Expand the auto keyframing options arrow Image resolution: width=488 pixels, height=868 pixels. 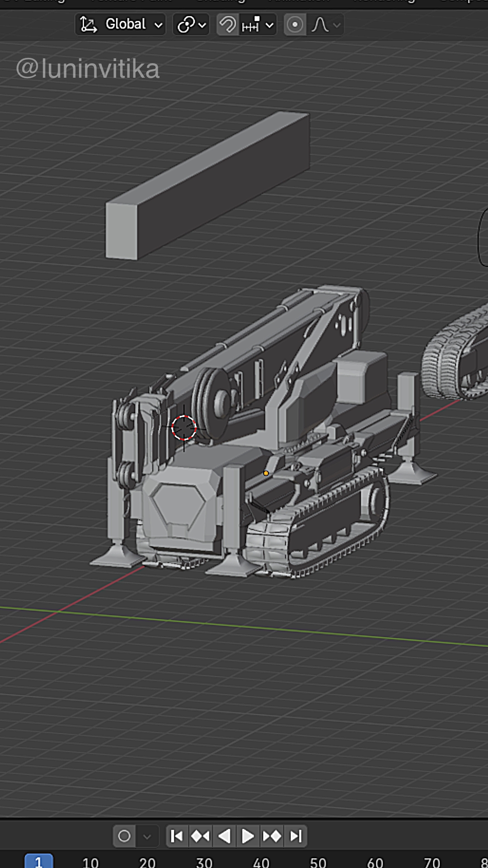point(147,836)
